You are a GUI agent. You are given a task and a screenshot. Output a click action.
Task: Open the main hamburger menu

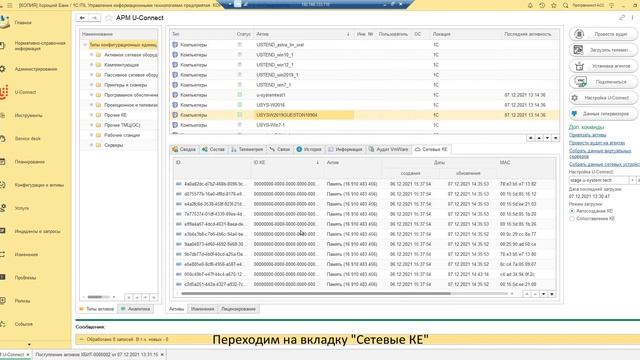[x=10, y=5]
